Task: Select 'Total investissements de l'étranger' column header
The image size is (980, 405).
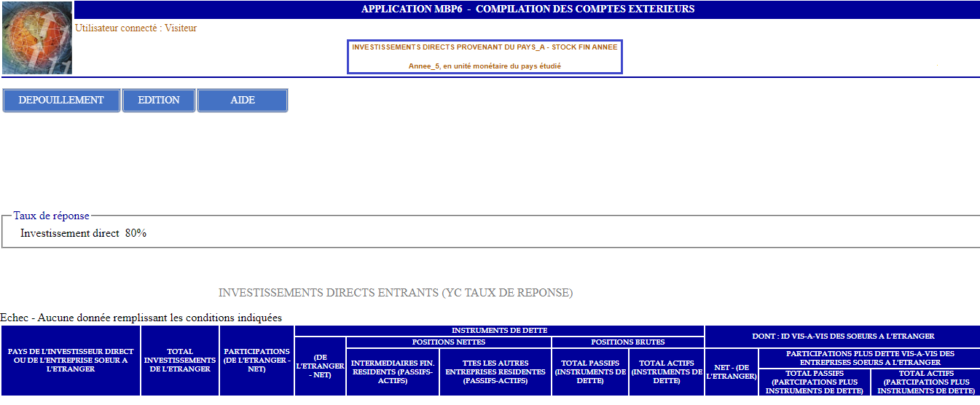Action: tap(180, 361)
